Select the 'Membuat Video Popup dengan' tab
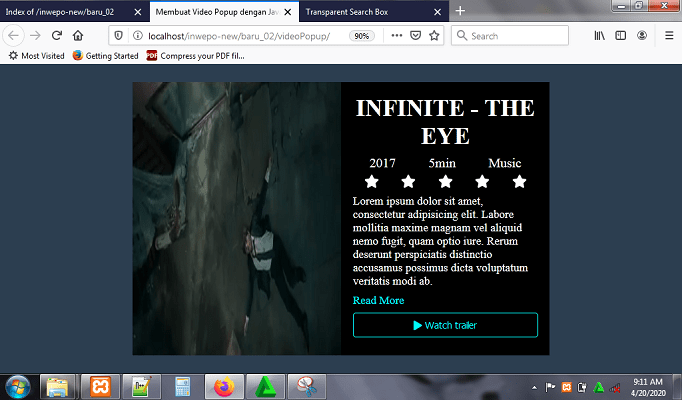Viewport: 682px width, 400px height. [x=224, y=12]
